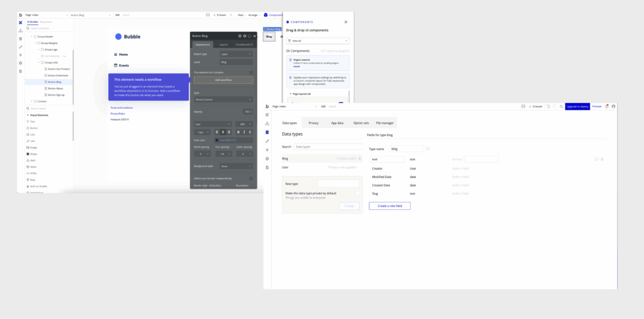Open the Style dropdown None (Custom)
Viewport: 644px width, 319px height.
pos(223,100)
